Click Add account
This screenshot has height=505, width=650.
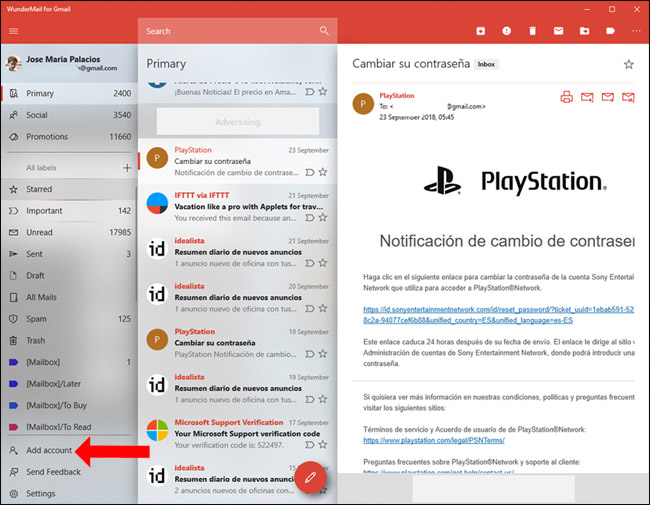49,450
